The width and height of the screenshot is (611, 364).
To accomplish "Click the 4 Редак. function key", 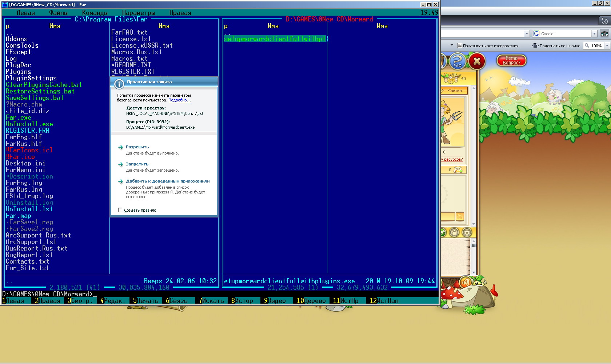I will 113,301.
